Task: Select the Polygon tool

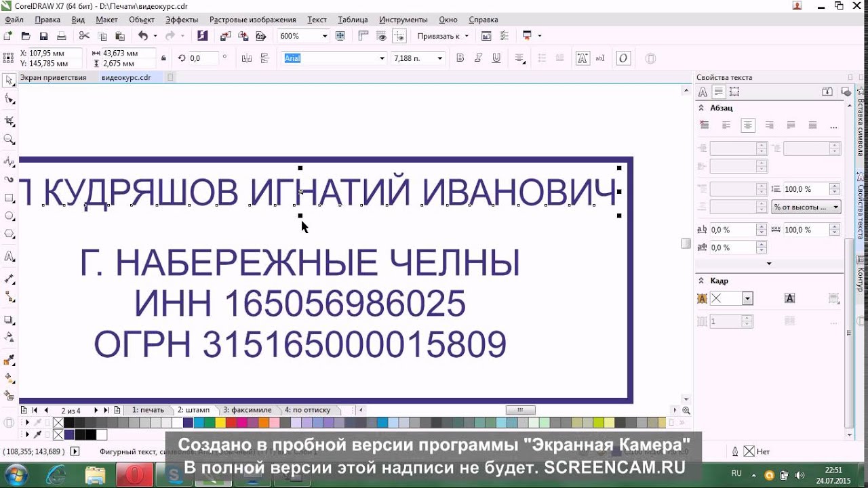Action: click(x=9, y=234)
